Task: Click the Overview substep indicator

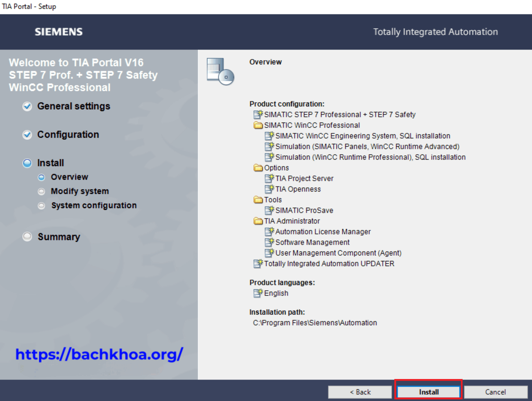Action: pyautogui.click(x=41, y=177)
